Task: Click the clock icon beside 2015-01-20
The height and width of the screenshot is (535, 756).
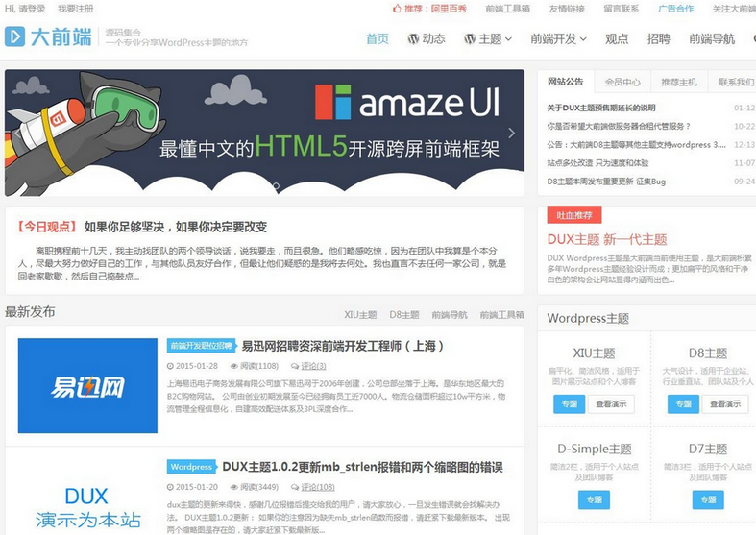Action: [170, 487]
